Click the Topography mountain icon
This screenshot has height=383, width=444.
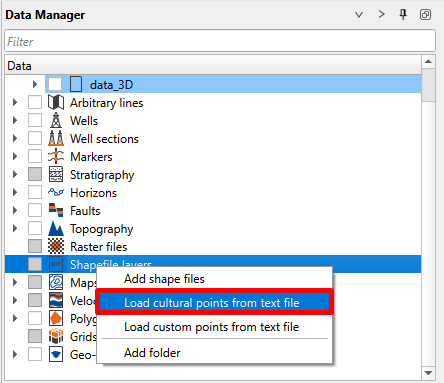click(56, 228)
